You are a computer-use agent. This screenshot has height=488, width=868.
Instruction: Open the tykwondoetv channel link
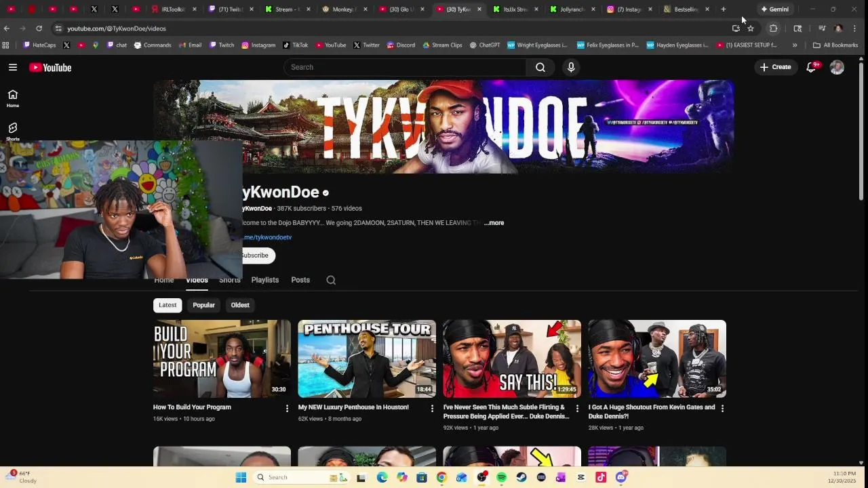[x=267, y=237]
